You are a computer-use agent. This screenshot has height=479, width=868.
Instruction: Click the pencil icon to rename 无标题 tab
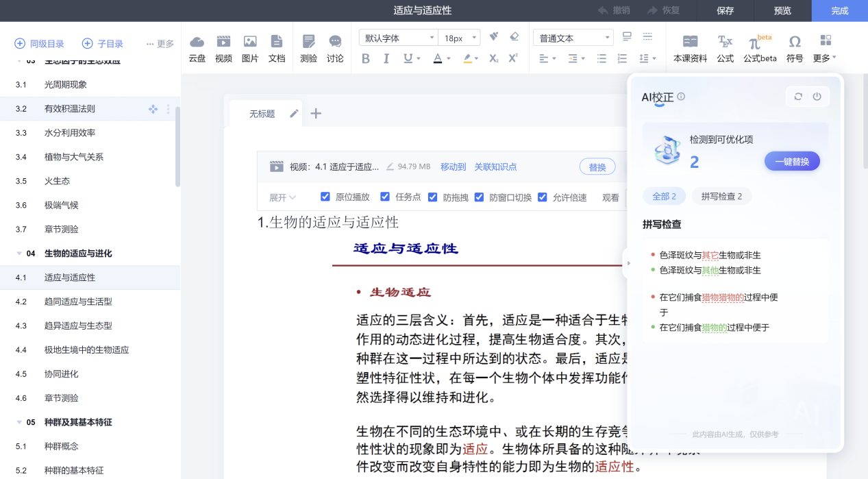pyautogui.click(x=294, y=114)
